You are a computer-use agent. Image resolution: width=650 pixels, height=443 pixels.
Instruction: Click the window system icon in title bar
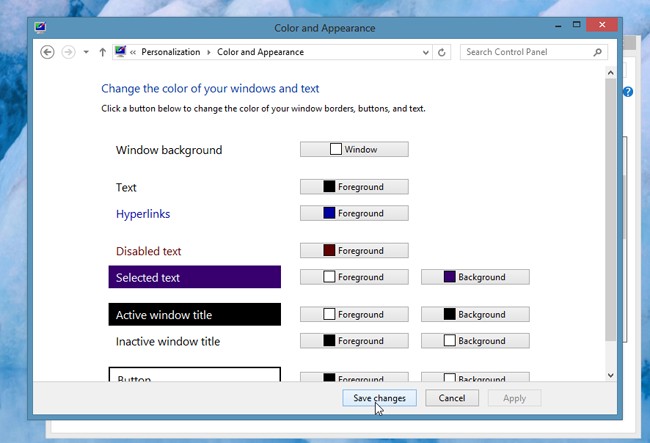point(40,27)
